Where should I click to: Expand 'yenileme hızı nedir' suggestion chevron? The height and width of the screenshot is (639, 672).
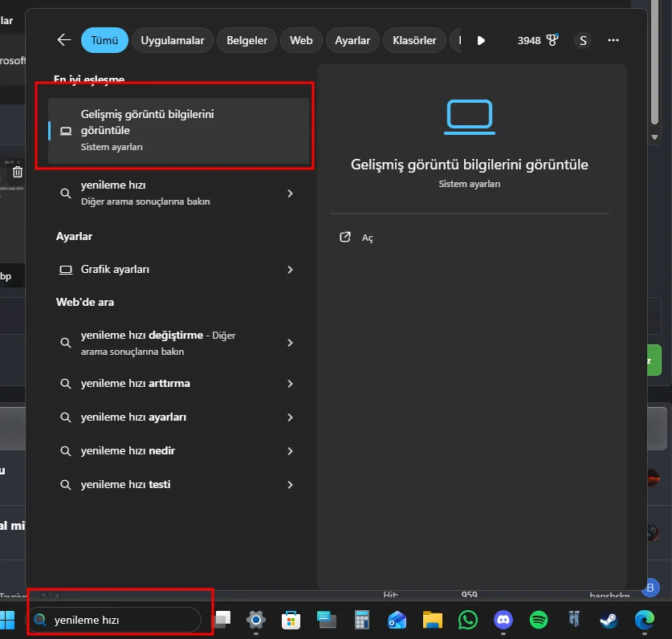tap(290, 451)
